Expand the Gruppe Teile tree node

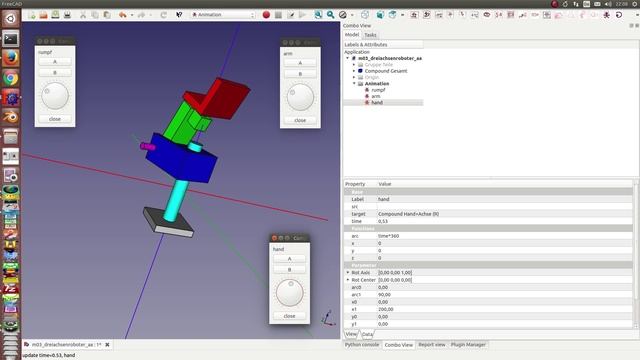coord(354,64)
